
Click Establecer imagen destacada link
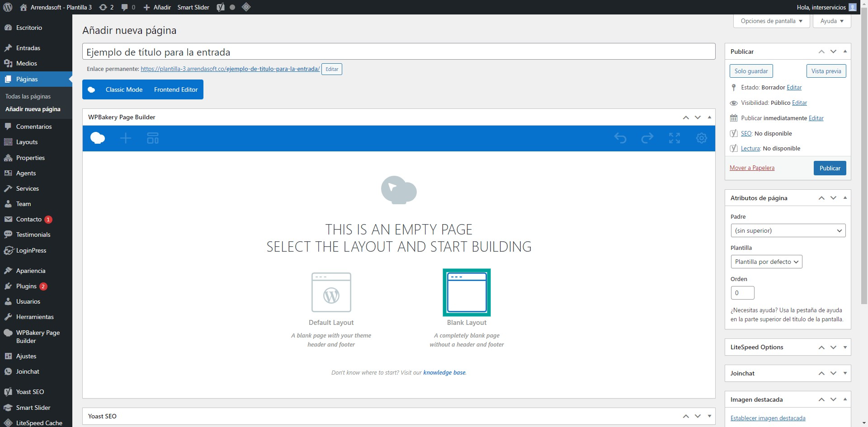pos(768,418)
